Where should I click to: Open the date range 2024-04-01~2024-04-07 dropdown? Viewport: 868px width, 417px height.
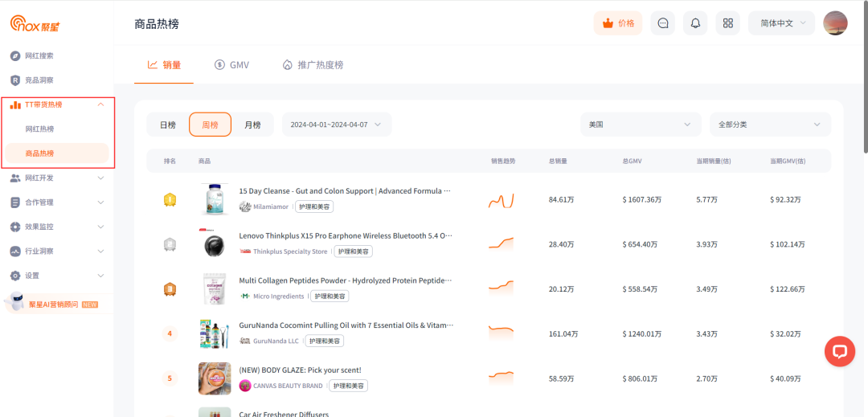(337, 125)
